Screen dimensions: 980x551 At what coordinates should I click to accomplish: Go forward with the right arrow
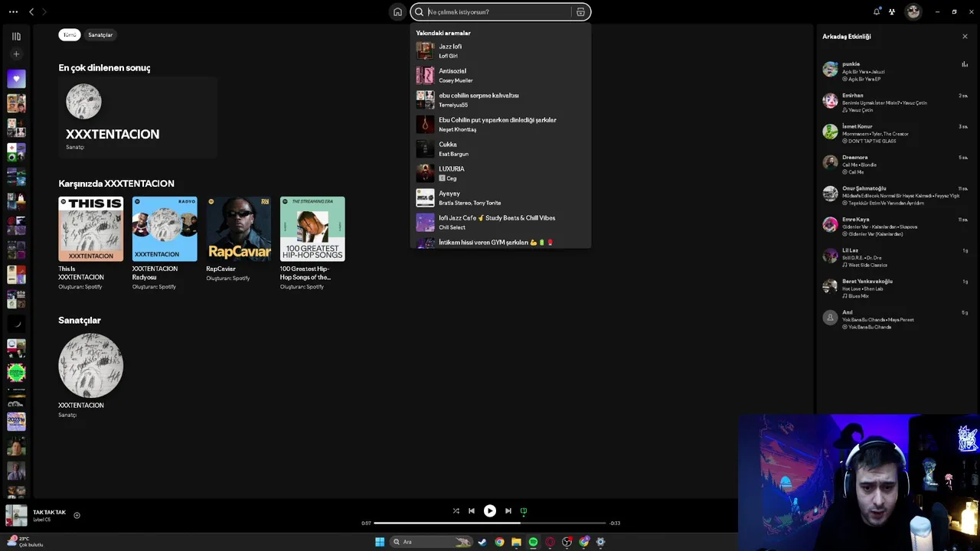point(44,11)
